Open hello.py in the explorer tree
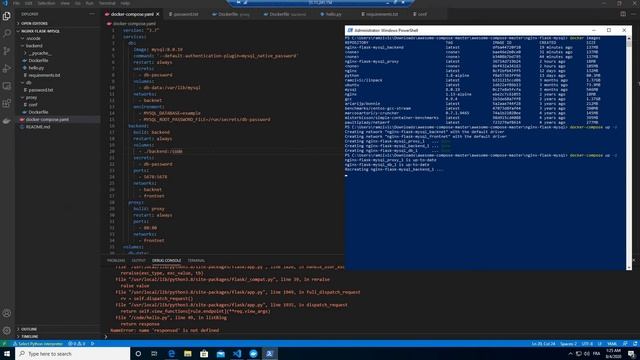This screenshot has height=360, width=640. pyautogui.click(x=36, y=68)
